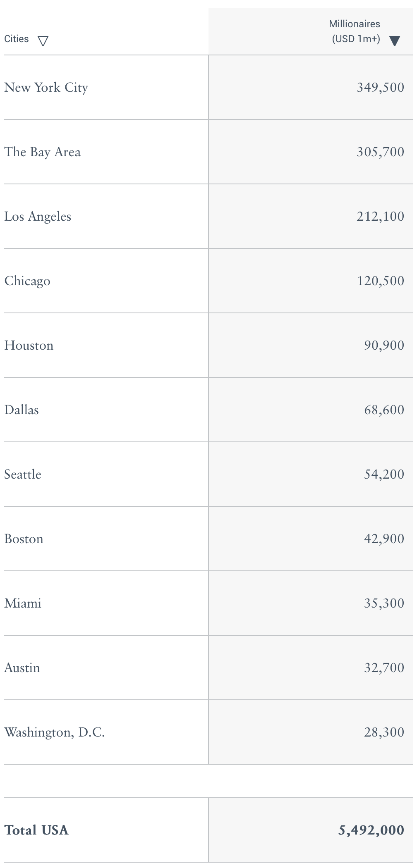The image size is (417, 868).
Task: Select the New York City row
Action: [46, 88]
